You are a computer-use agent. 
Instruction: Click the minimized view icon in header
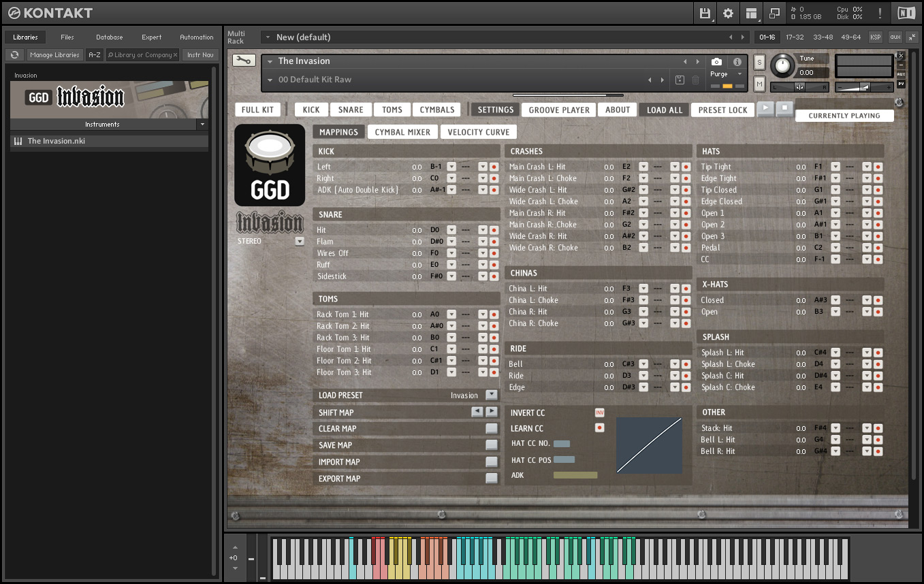(x=774, y=13)
